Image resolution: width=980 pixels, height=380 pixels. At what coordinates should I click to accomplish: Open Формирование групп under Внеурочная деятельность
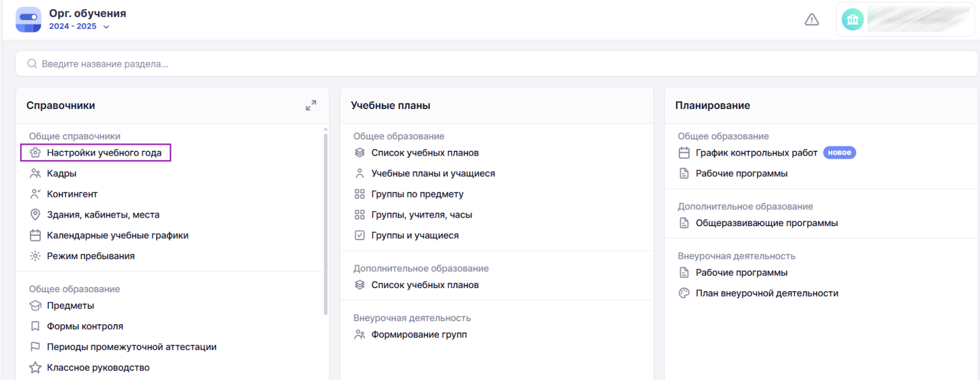point(419,335)
